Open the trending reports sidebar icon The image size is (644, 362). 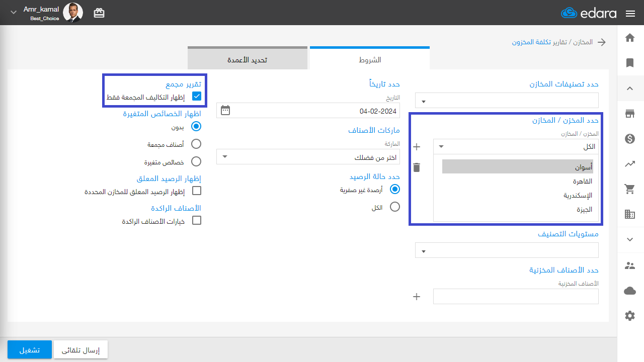click(x=630, y=164)
